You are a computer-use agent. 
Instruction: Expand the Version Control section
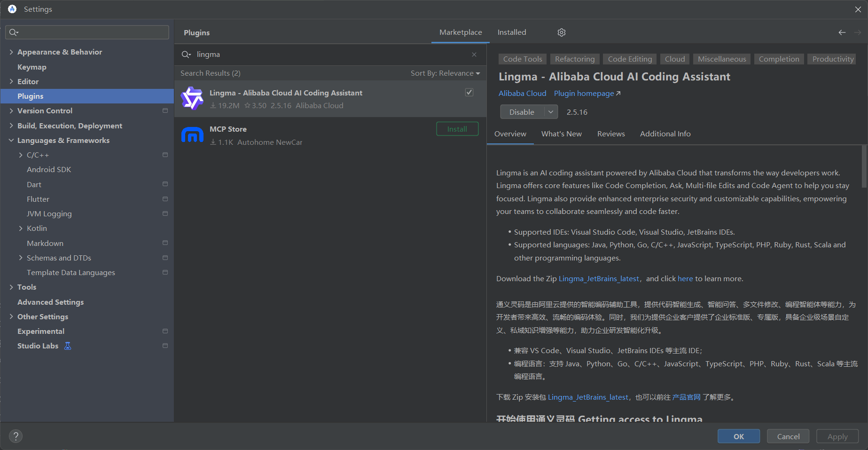coord(11,111)
